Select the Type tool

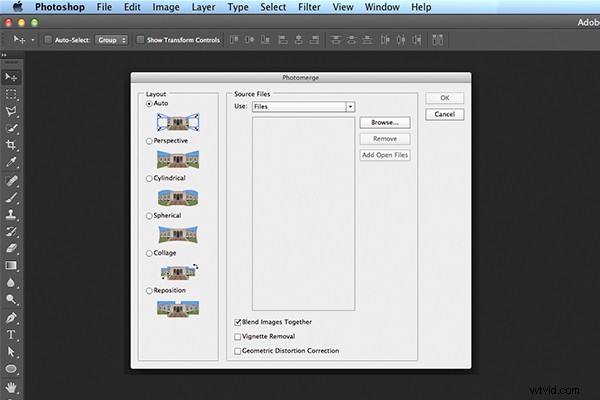[11, 335]
